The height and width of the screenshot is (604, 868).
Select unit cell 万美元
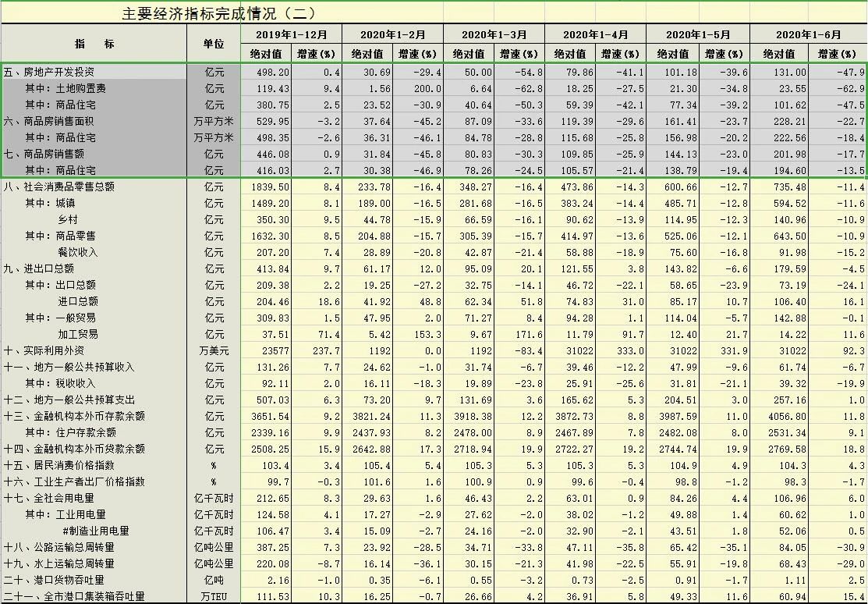[214, 350]
